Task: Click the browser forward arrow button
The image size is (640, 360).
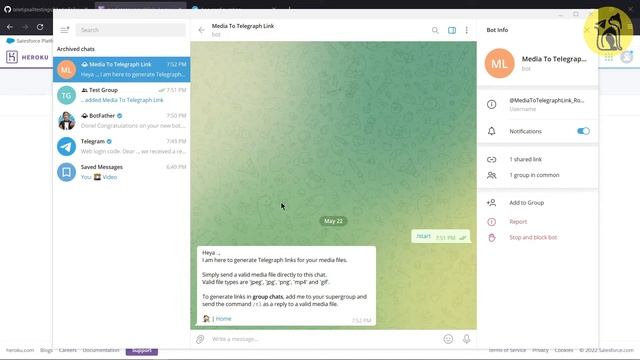Action: click(25, 27)
